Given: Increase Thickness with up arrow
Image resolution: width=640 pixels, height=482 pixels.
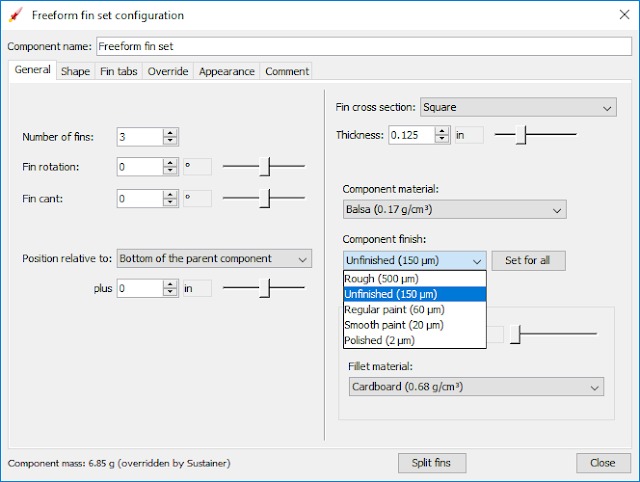Looking at the screenshot, I should 442,131.
